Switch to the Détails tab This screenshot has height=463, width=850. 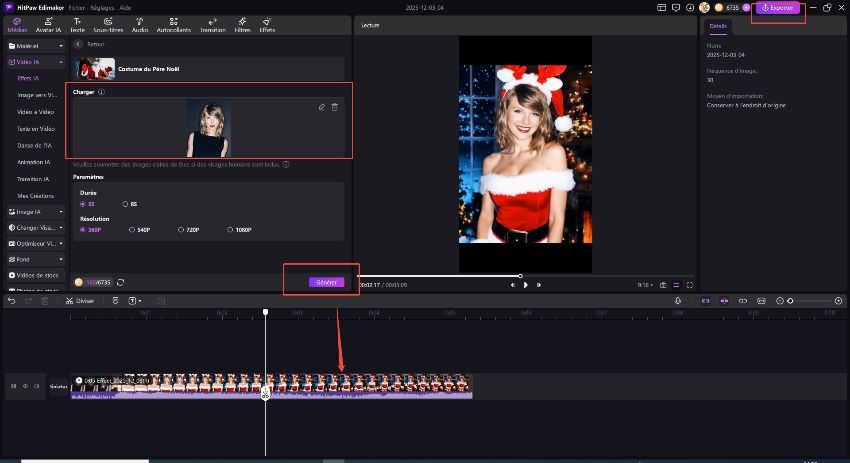[x=718, y=26]
